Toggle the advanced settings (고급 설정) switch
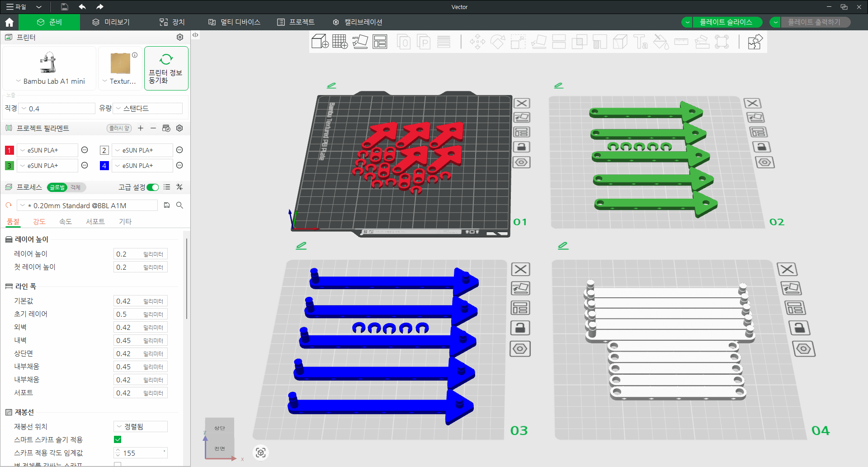 click(x=153, y=187)
